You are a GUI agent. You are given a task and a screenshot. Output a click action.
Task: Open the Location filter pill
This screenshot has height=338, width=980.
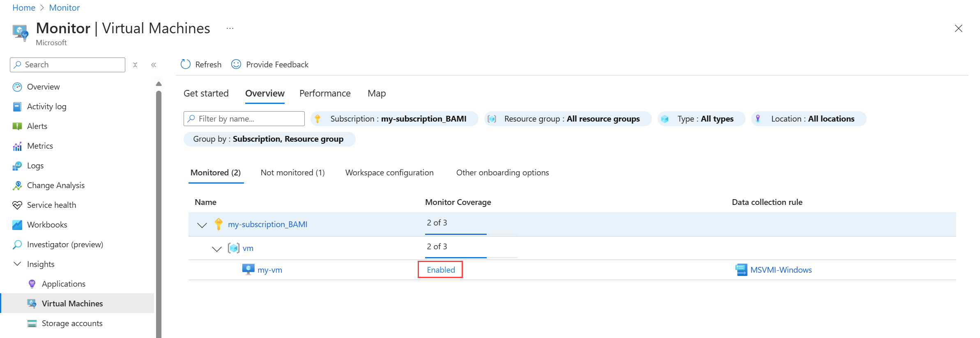coord(809,119)
